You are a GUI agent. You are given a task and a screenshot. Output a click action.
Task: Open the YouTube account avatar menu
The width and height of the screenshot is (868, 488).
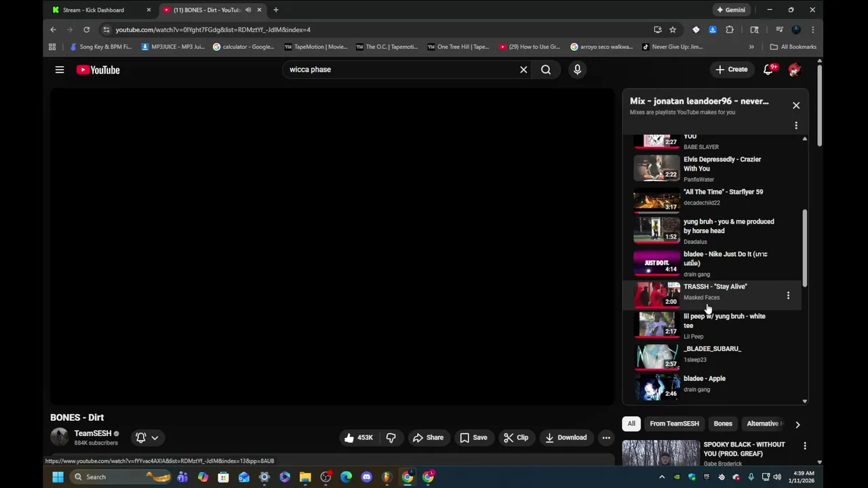795,70
